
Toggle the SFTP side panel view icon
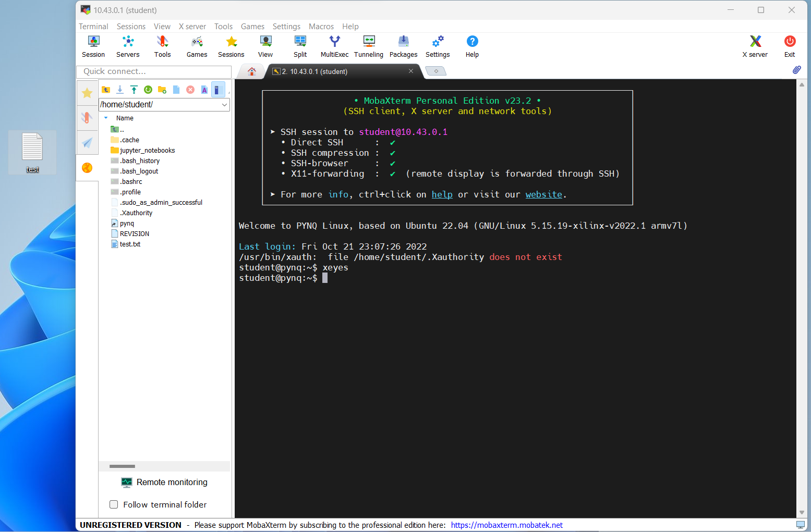218,90
